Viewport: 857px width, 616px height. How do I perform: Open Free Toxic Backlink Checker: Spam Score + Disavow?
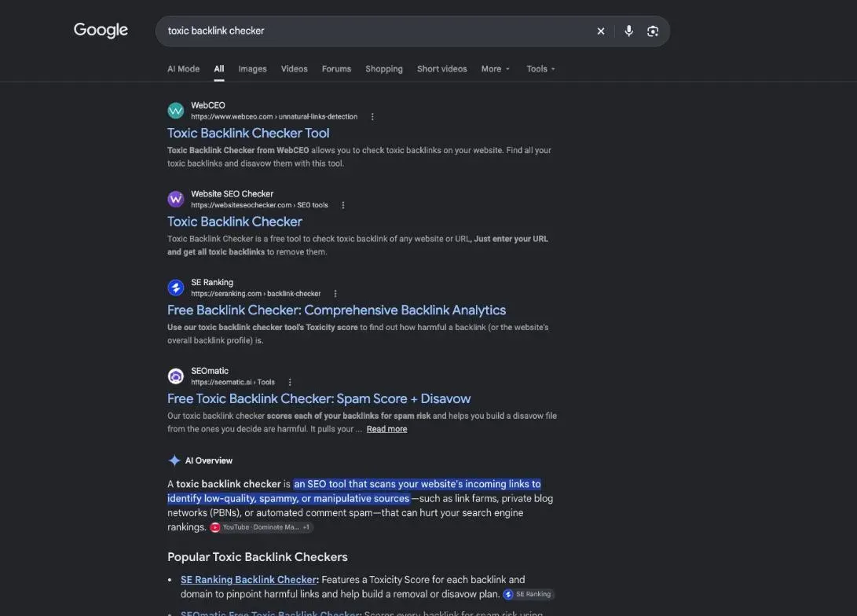point(319,399)
